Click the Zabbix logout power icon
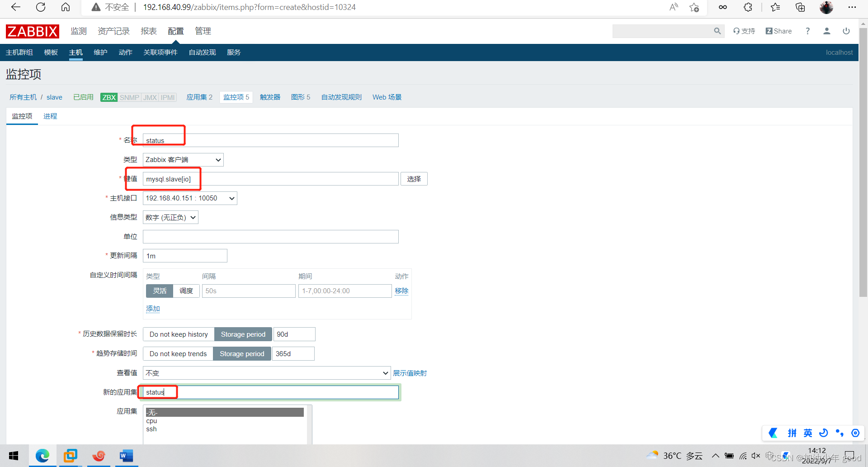Screen dimensions: 868x467 coord(846,31)
